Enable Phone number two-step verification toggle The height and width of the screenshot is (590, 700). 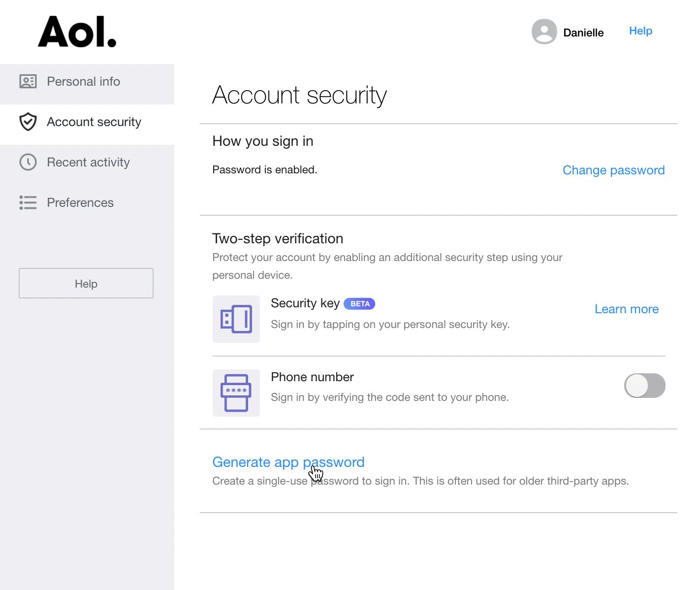644,386
